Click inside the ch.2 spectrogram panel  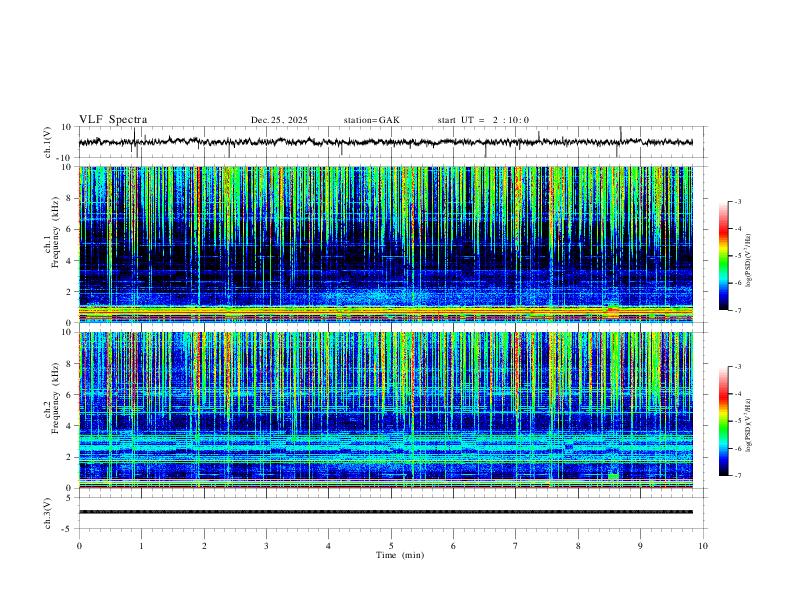[x=386, y=410]
